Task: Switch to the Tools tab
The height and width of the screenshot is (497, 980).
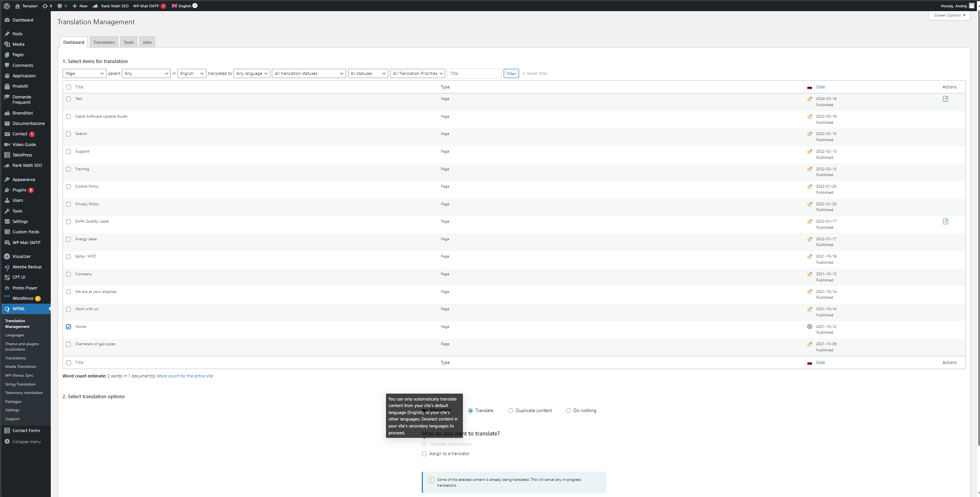Action: tap(128, 42)
